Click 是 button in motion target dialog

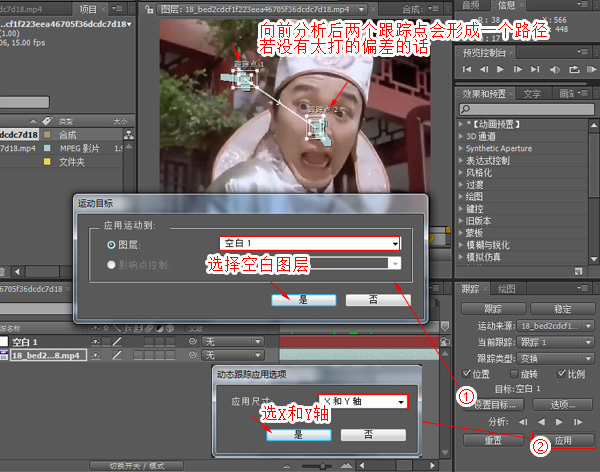coord(303,300)
